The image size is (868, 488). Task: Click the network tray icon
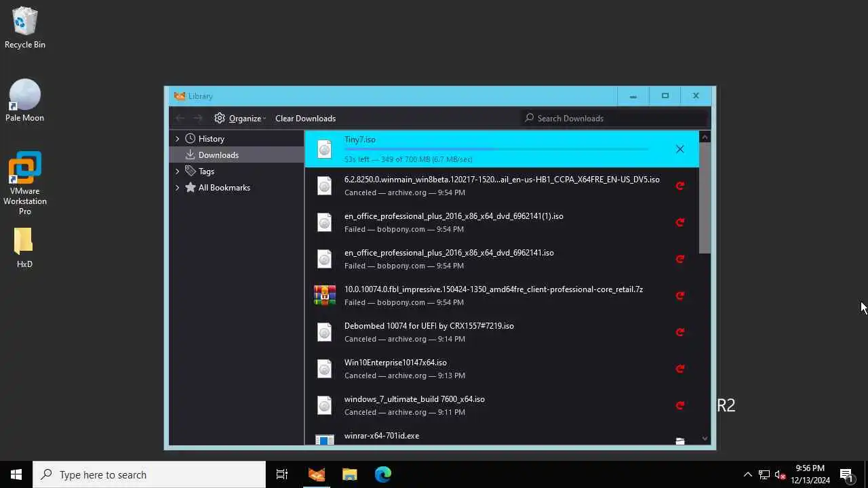pyautogui.click(x=764, y=474)
